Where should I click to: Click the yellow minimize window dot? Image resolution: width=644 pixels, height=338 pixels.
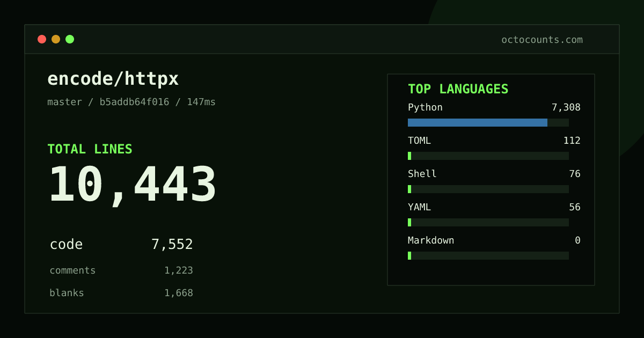click(56, 39)
